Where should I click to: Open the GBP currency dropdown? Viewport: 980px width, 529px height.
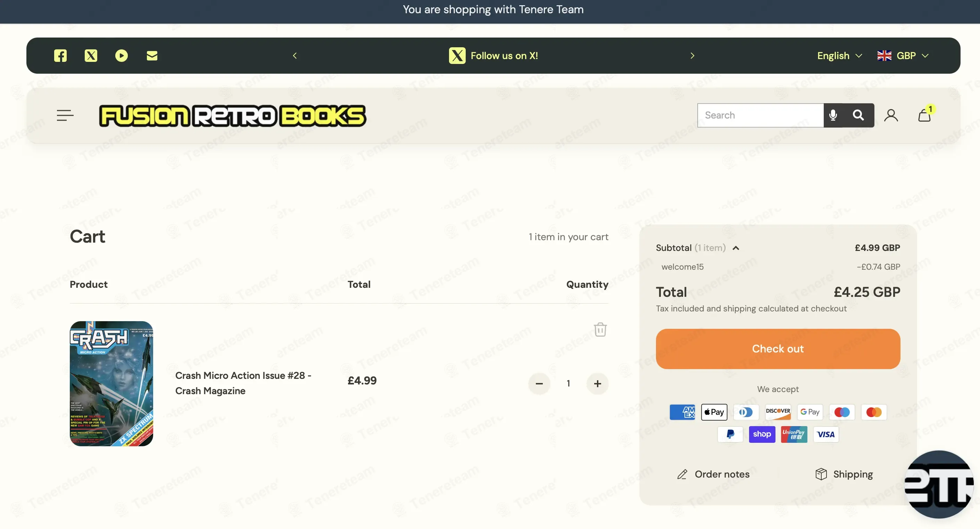tap(903, 56)
